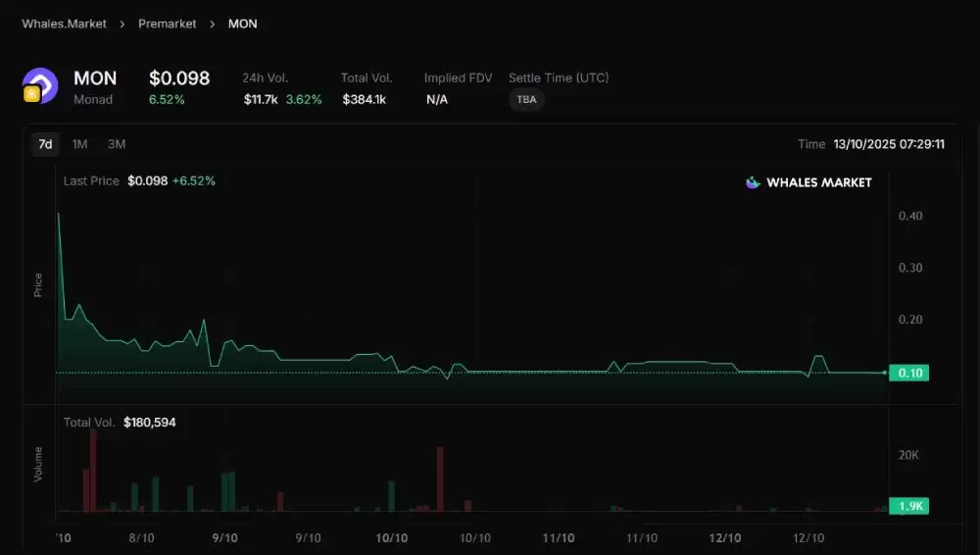Select the 7d timeframe
Viewport: 980px width, 555px height.
point(45,144)
